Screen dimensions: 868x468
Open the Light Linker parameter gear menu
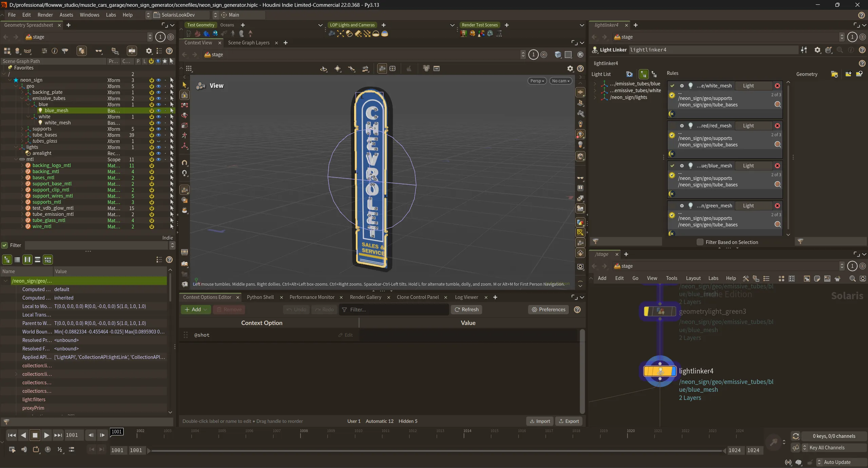point(817,50)
